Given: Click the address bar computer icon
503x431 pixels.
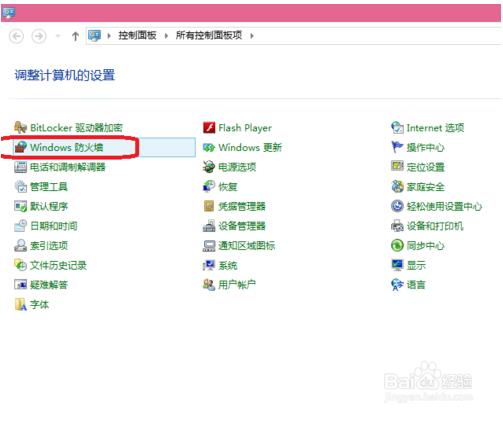Looking at the screenshot, I should coord(94,35).
